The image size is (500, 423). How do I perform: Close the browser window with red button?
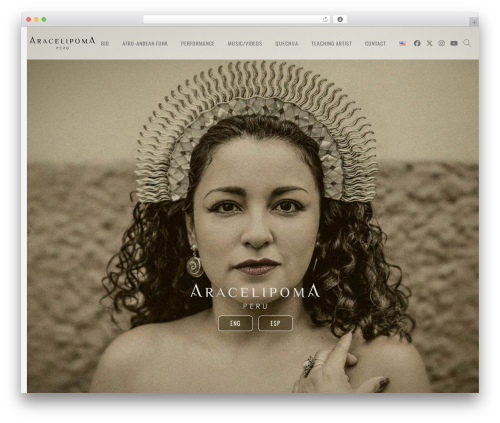[29, 20]
